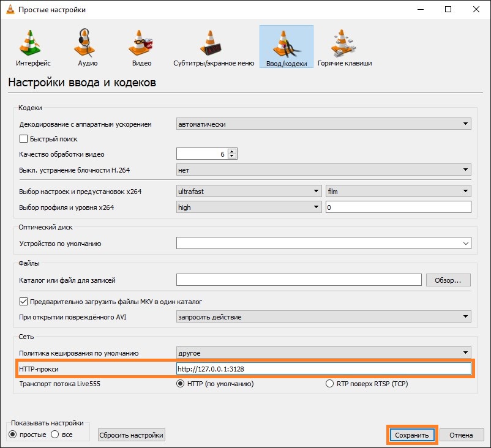The width and height of the screenshot is (491, 448).
Task: Enable the Быстрый поиск checkbox
Action: click(x=24, y=139)
